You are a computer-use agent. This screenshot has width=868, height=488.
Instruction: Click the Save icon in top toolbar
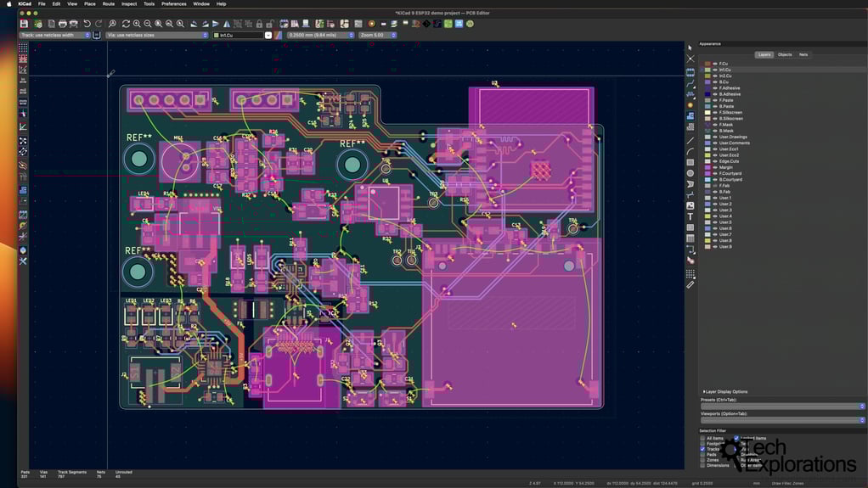[24, 24]
